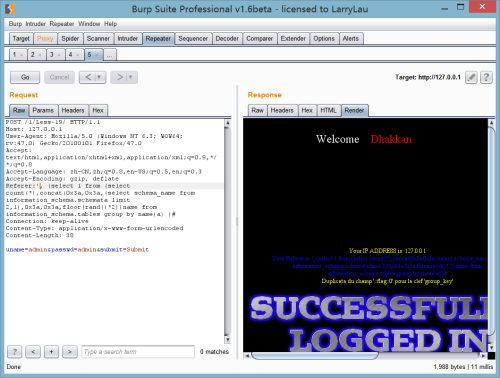
Task: Open the Burp menu
Action: pyautogui.click(x=15, y=24)
